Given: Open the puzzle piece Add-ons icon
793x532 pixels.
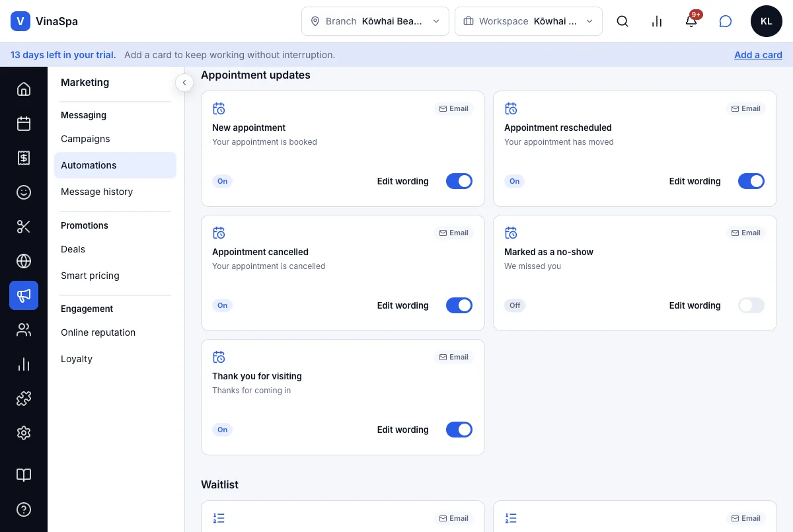Looking at the screenshot, I should pos(24,399).
